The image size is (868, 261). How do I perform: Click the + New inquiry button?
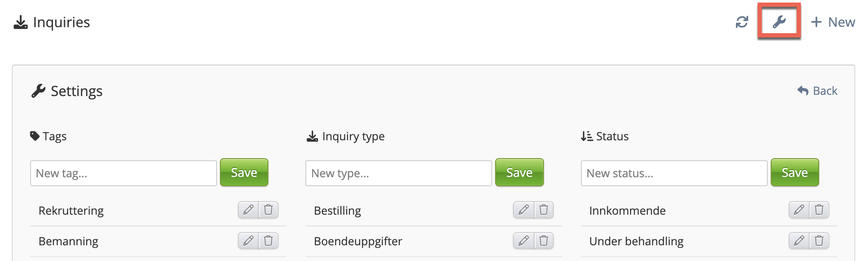[x=833, y=22]
